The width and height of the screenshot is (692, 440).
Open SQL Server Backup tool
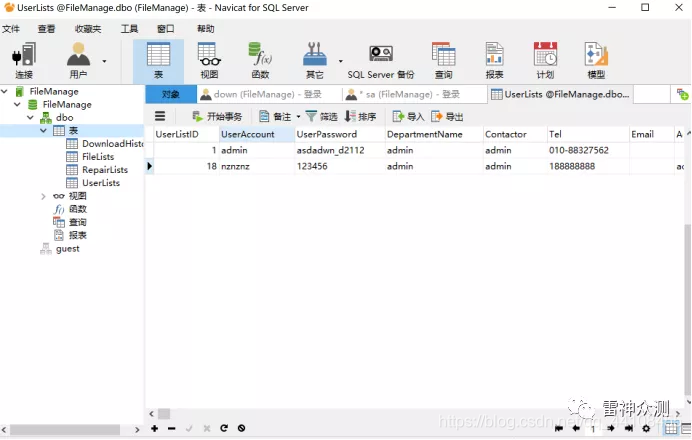point(381,60)
